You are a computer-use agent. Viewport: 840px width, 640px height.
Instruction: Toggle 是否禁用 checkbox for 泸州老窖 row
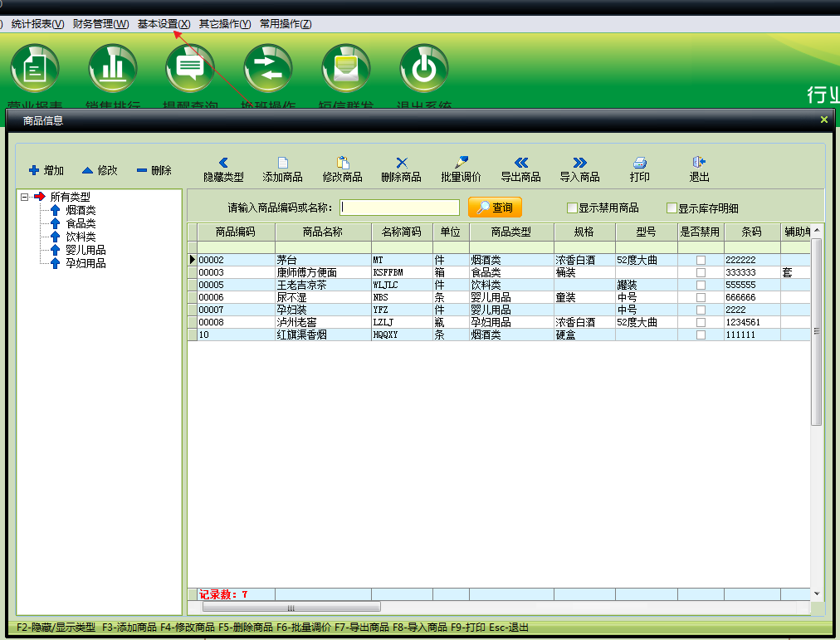click(701, 322)
